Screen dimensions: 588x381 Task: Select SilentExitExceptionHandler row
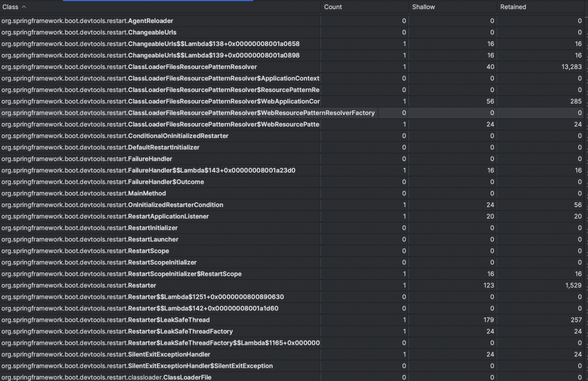click(292, 355)
